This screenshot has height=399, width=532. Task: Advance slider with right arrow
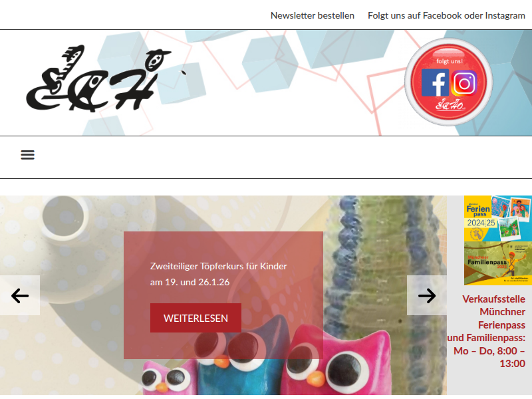click(x=427, y=295)
